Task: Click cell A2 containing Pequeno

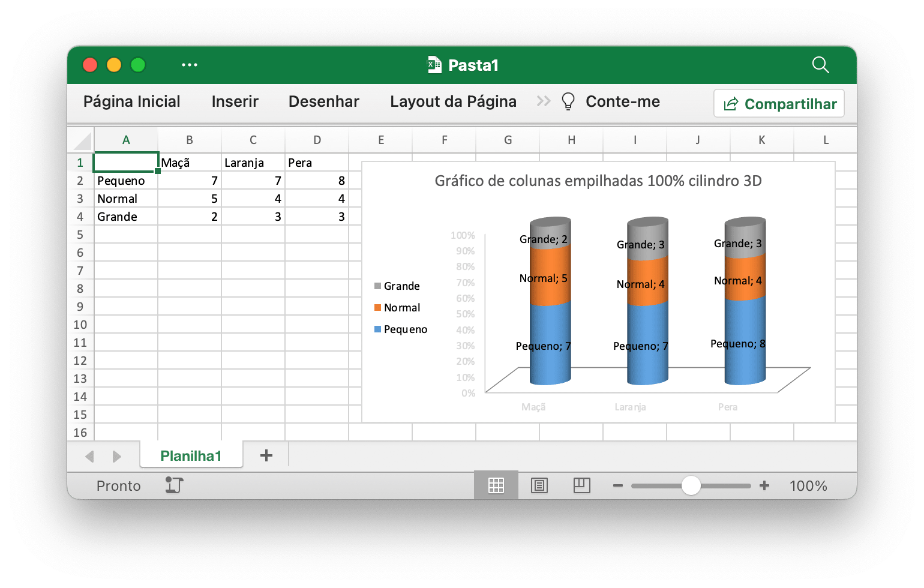Action: coord(126,181)
